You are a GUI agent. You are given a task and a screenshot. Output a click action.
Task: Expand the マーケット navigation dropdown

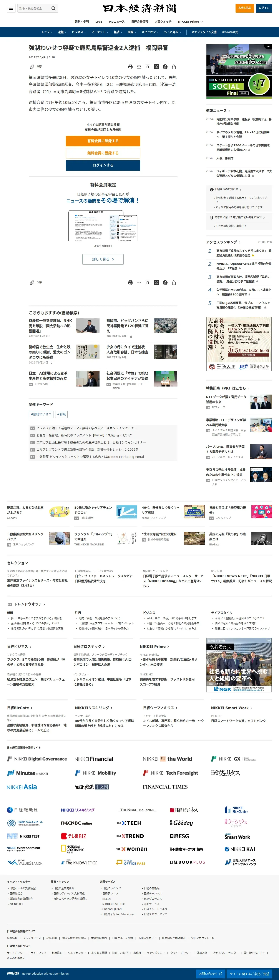(100, 32)
